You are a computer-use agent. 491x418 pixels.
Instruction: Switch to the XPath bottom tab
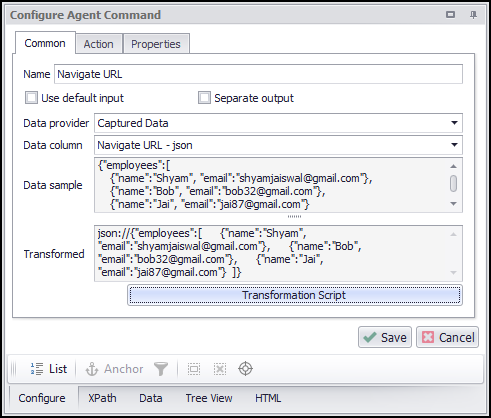[102, 398]
